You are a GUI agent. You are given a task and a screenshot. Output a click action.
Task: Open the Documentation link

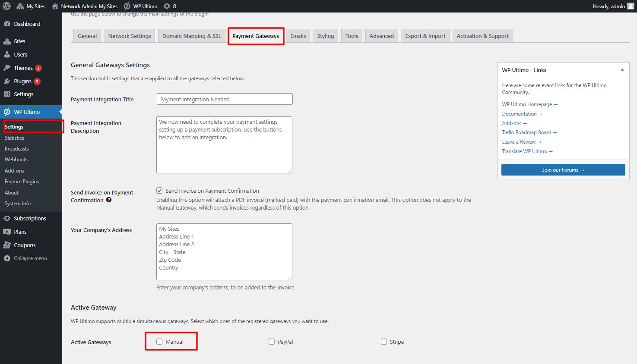(522, 114)
